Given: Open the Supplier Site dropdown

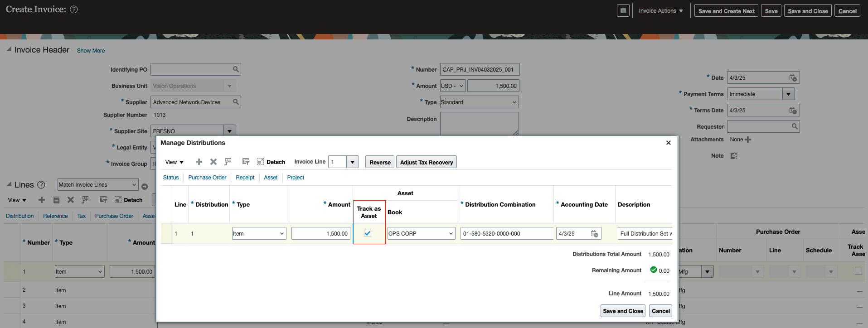Looking at the screenshot, I should (230, 131).
